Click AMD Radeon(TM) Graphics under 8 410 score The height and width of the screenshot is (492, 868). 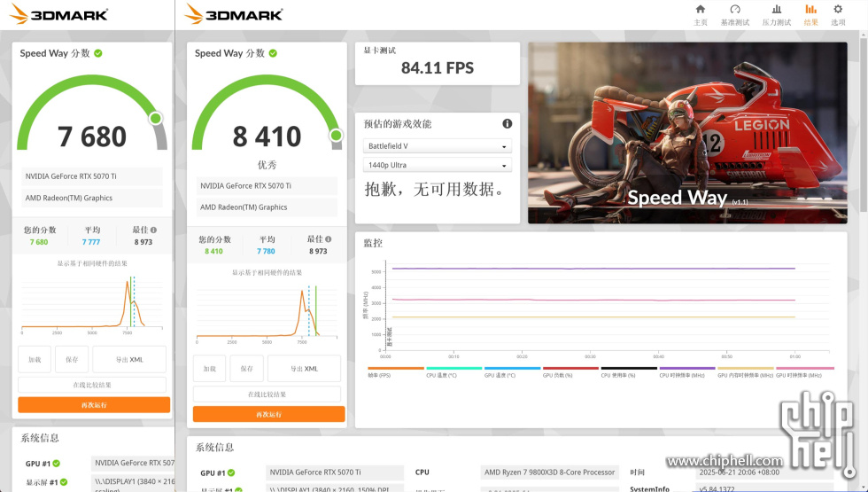click(x=267, y=207)
